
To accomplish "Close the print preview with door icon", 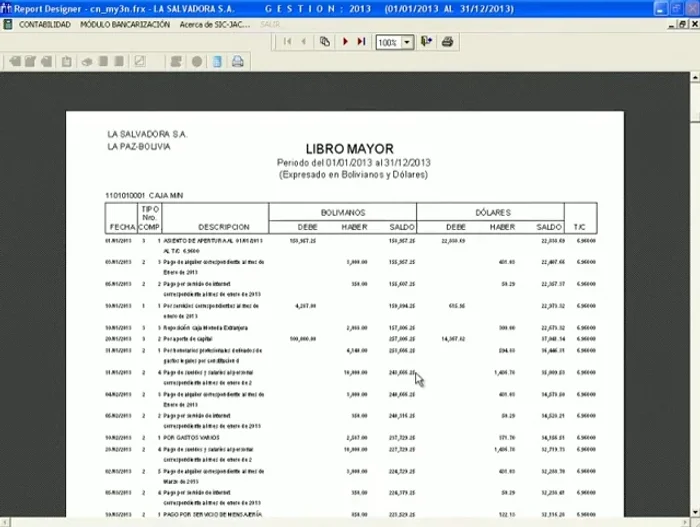I will tap(427, 42).
